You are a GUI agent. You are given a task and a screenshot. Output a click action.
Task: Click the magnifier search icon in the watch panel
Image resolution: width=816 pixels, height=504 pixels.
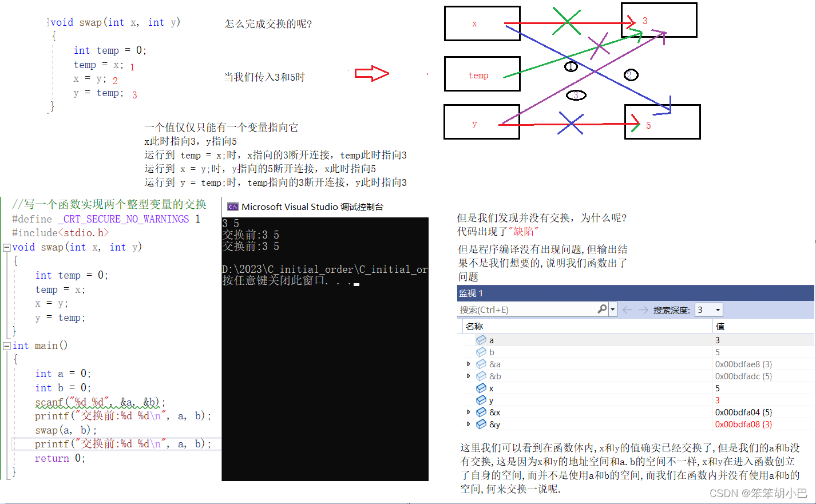[x=603, y=309]
